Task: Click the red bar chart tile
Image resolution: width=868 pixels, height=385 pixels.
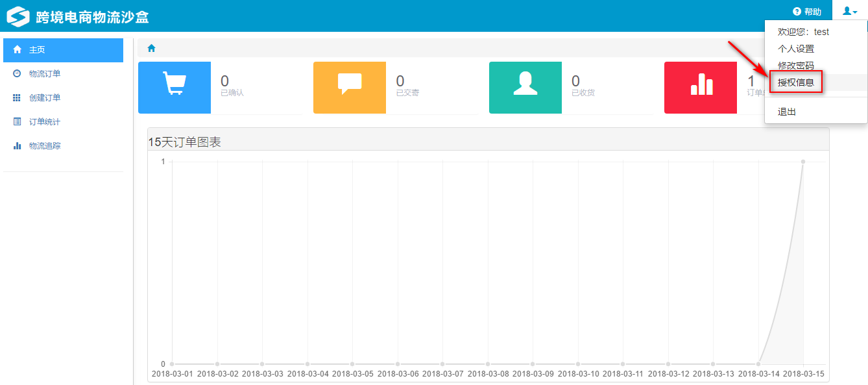Action: coord(701,87)
